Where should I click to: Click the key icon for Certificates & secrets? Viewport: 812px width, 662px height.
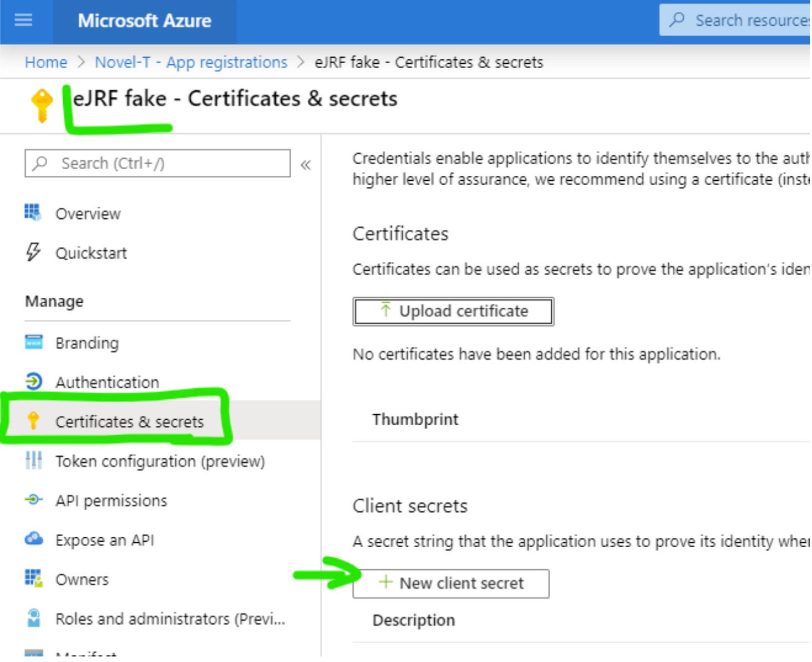click(33, 421)
